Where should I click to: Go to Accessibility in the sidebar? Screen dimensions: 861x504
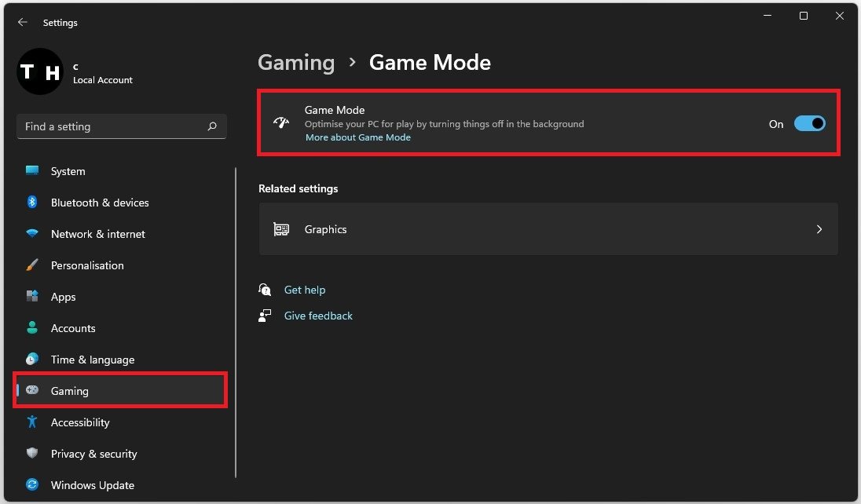tap(80, 422)
